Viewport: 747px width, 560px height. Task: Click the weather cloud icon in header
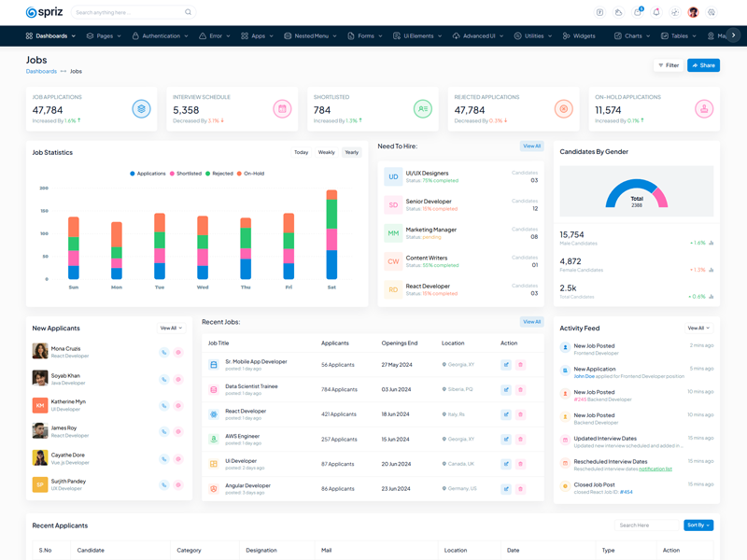618,12
